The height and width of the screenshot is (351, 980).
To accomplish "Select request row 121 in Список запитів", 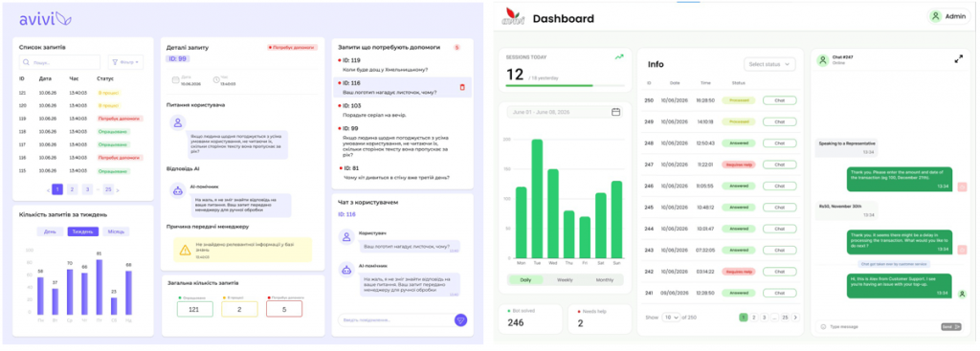I will point(81,93).
